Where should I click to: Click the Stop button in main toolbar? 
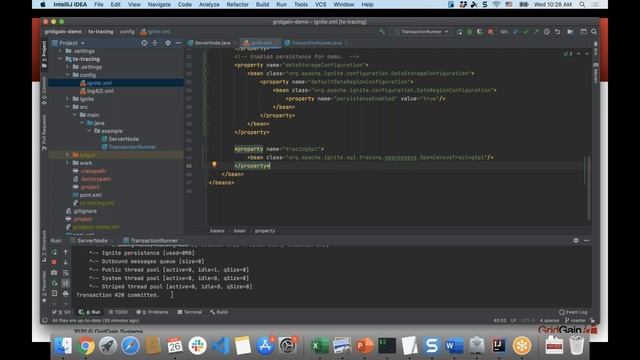click(490, 31)
